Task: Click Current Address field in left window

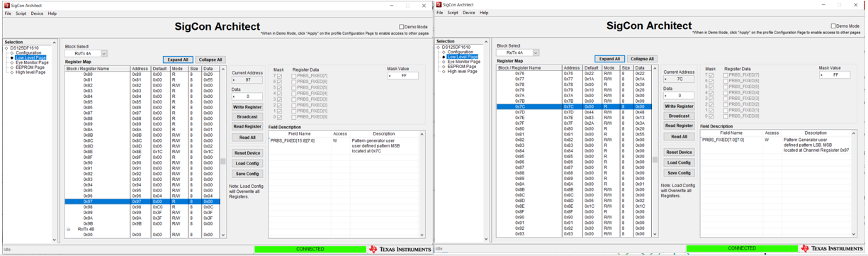Action: pyautogui.click(x=247, y=80)
